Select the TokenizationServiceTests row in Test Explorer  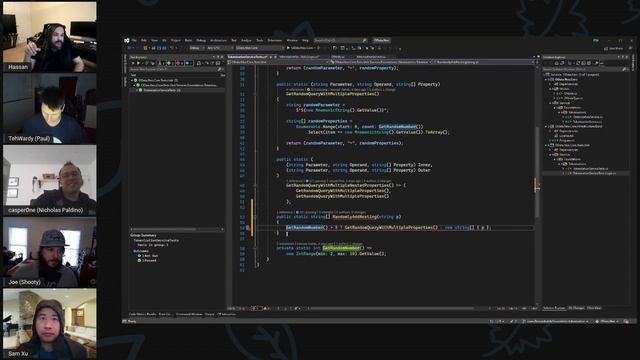pyautogui.click(x=177, y=90)
